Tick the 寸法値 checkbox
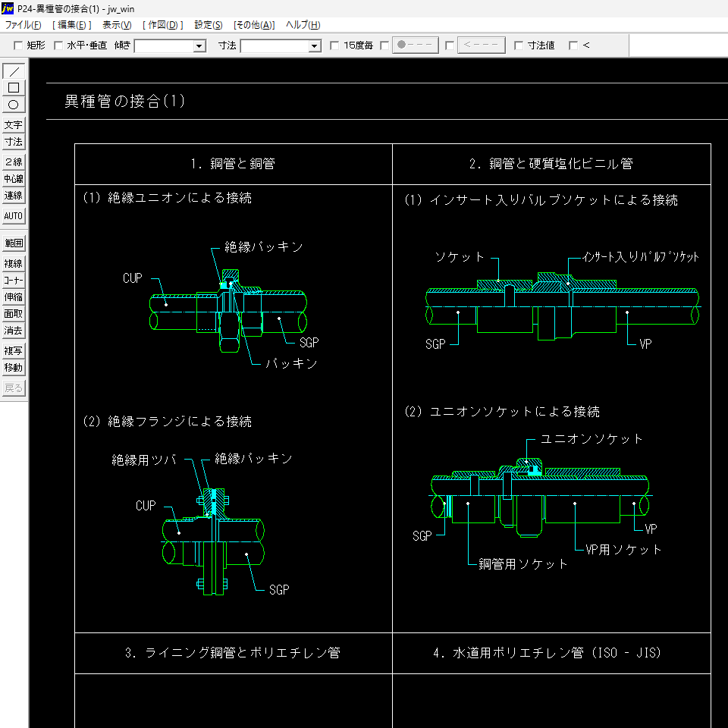This screenshot has width=728, height=728. [519, 45]
